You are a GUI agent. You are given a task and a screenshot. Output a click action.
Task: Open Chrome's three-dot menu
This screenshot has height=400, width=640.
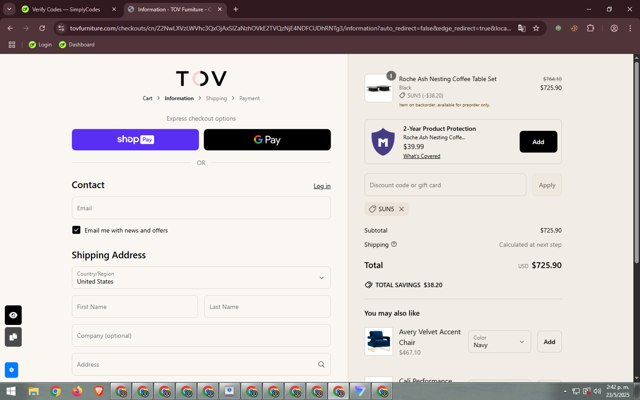[x=630, y=28]
